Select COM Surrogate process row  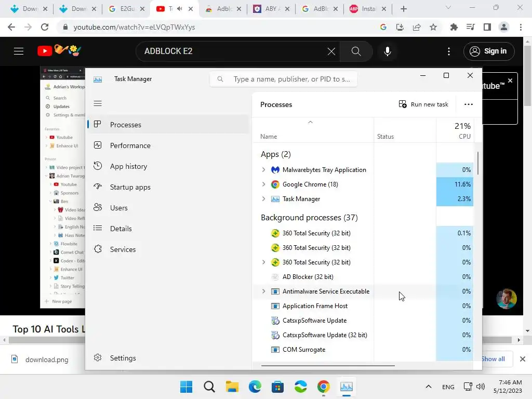(363, 350)
